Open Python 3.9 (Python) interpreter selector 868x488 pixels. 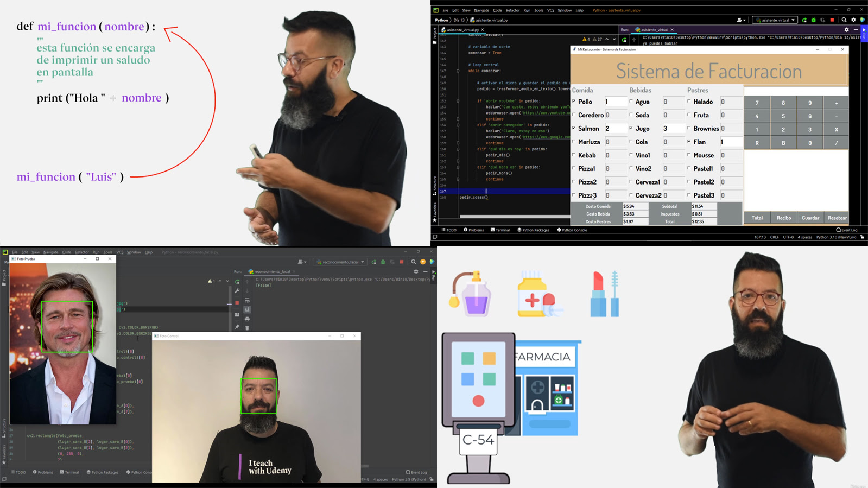pos(409,479)
